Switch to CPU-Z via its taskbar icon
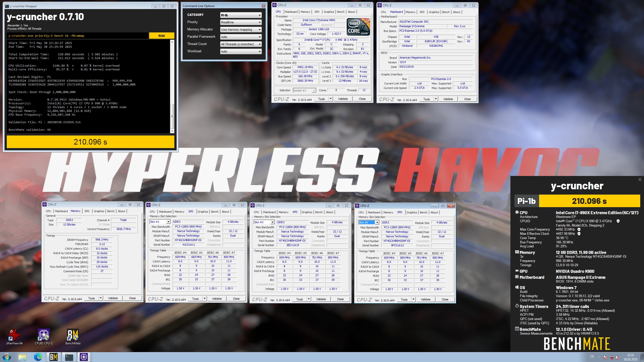The height and width of the screenshot is (362, 644). [84, 357]
